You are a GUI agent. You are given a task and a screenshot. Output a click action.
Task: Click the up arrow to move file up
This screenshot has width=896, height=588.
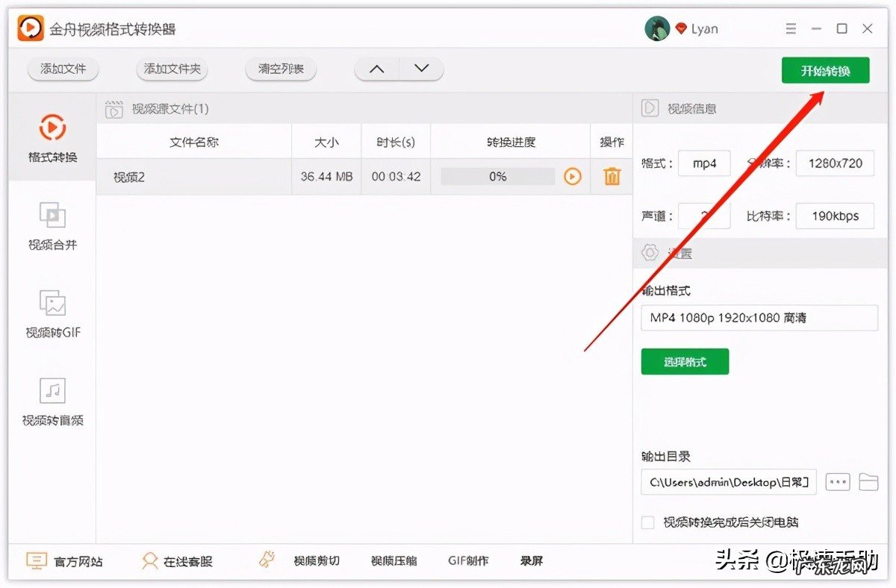pyautogui.click(x=376, y=68)
